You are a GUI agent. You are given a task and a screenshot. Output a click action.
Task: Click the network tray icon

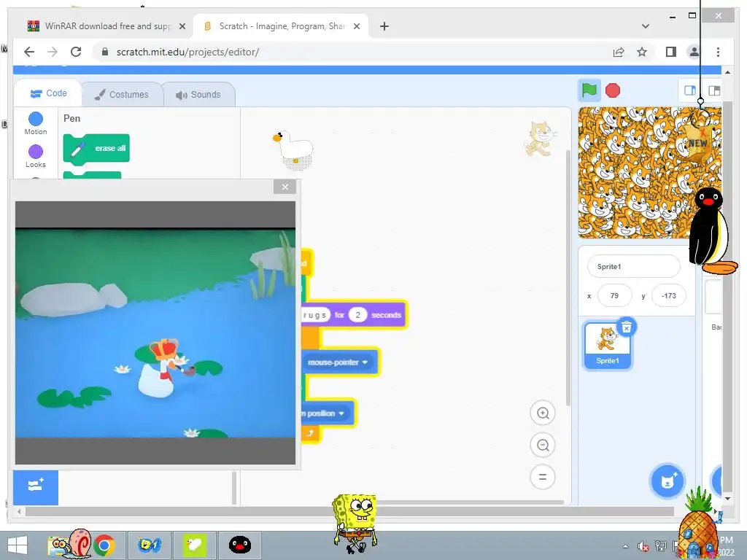point(661,546)
